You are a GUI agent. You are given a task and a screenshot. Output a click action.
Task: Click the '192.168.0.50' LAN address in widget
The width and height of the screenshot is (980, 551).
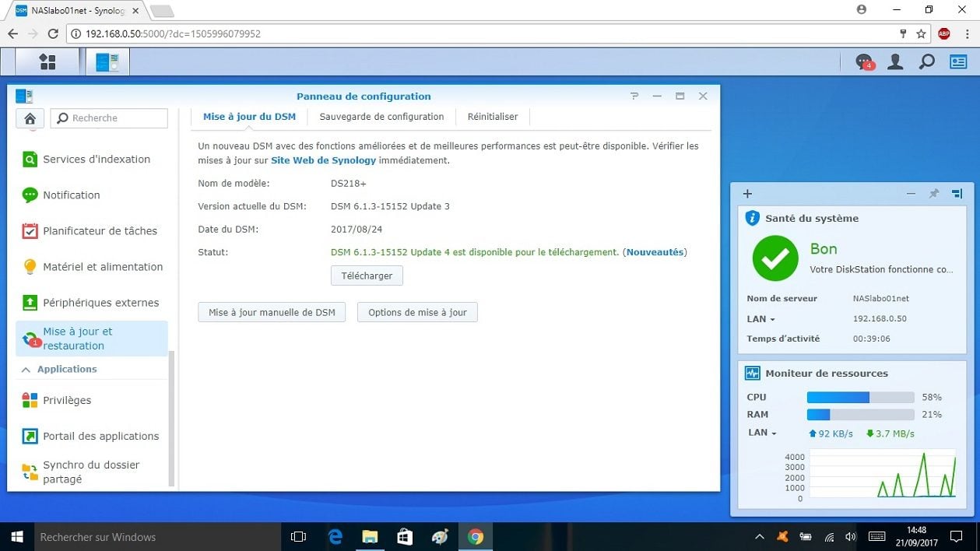(880, 319)
